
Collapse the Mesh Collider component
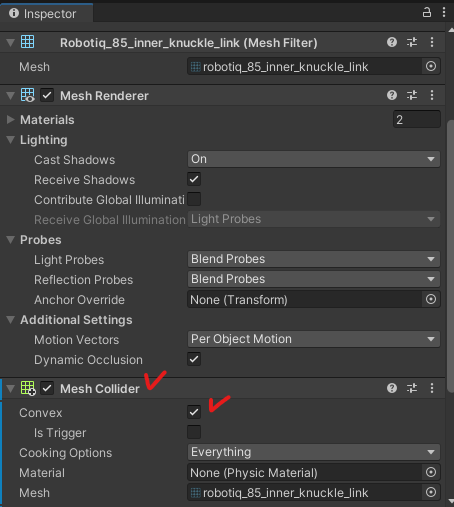(10, 389)
